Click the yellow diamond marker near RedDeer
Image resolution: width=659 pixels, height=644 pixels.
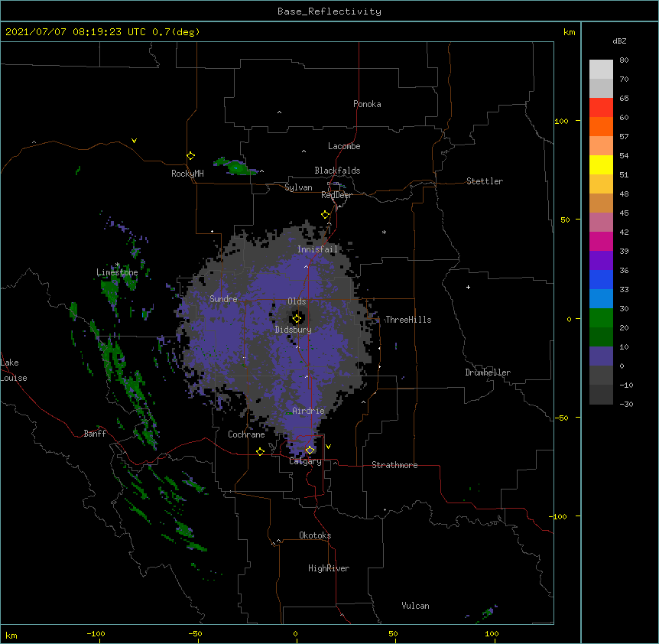326,215
